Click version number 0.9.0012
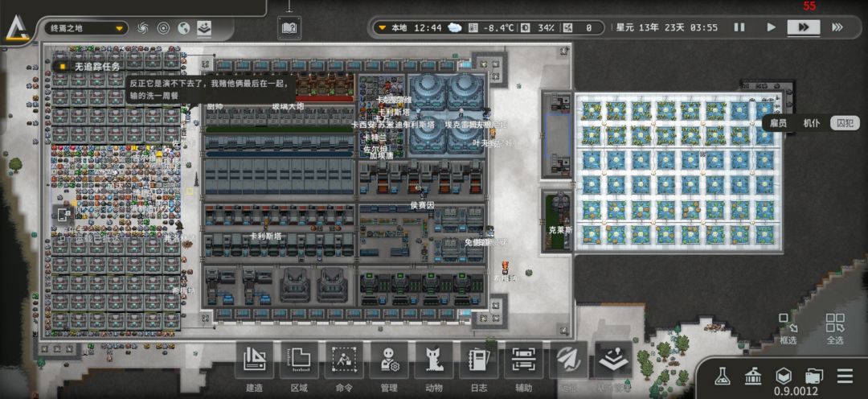868x399 pixels. point(796,391)
